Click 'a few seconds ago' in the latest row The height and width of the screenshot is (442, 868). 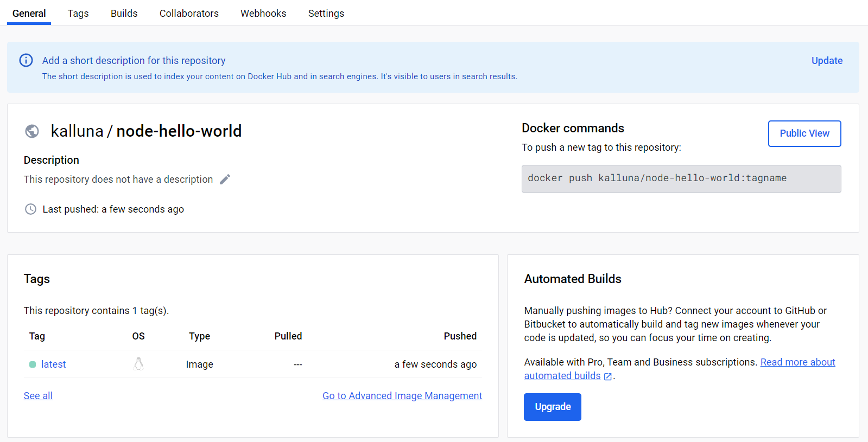point(435,364)
